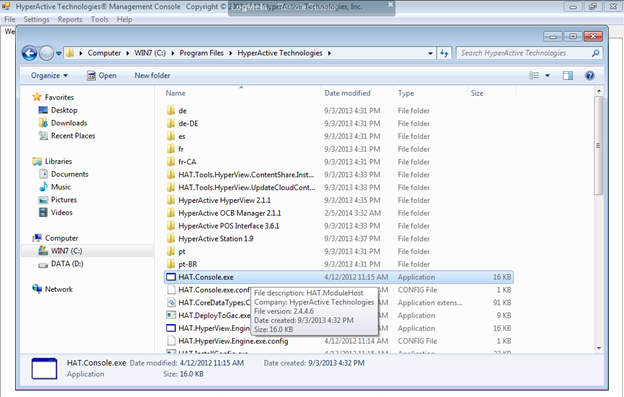
Task: Open the Help menu in Management Console
Action: (124, 19)
